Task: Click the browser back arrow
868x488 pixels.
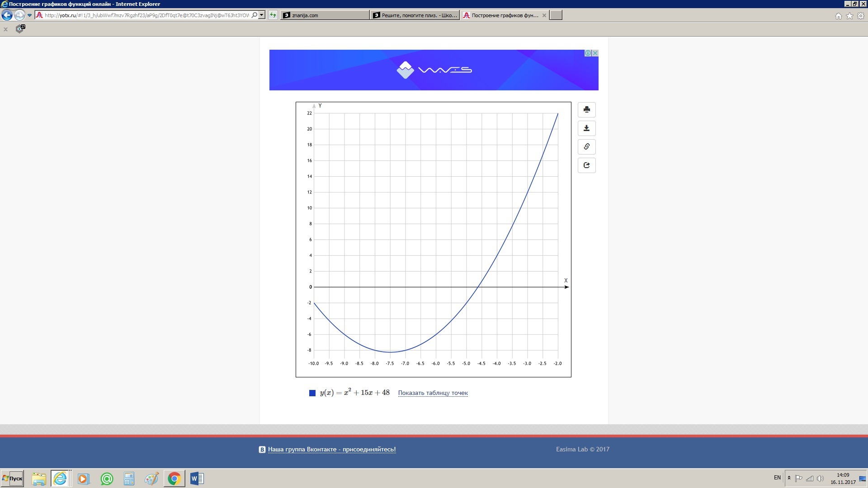Action: pos(7,15)
